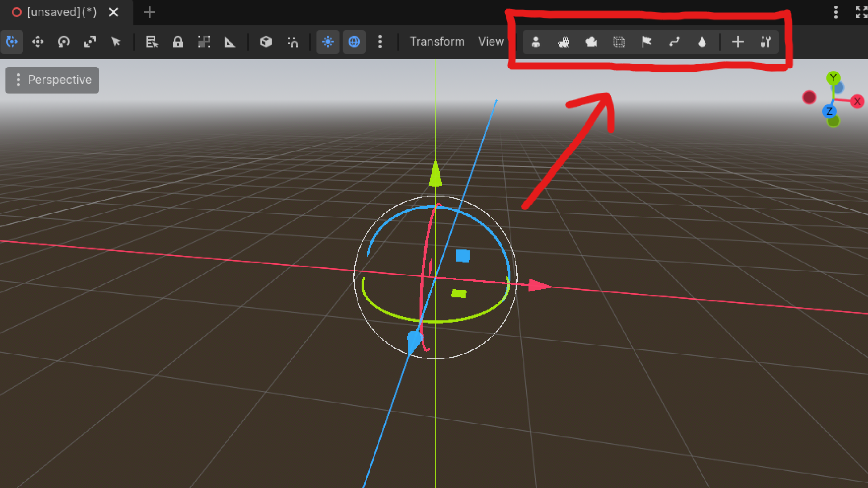
Task: Close the [unsaved] scene tab
Action: (114, 13)
